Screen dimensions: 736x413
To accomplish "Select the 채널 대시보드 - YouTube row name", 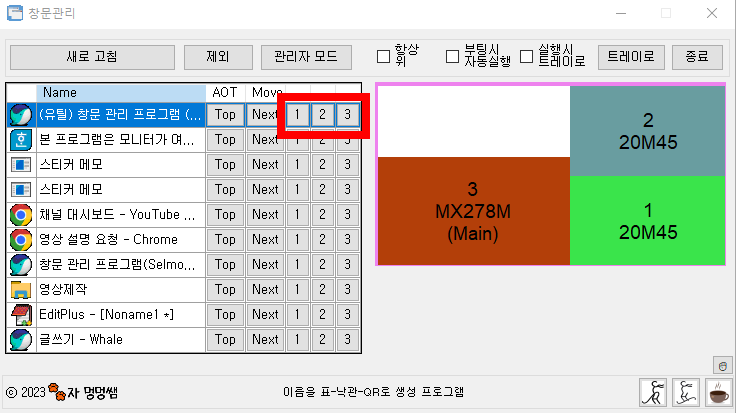I will click(x=121, y=214).
